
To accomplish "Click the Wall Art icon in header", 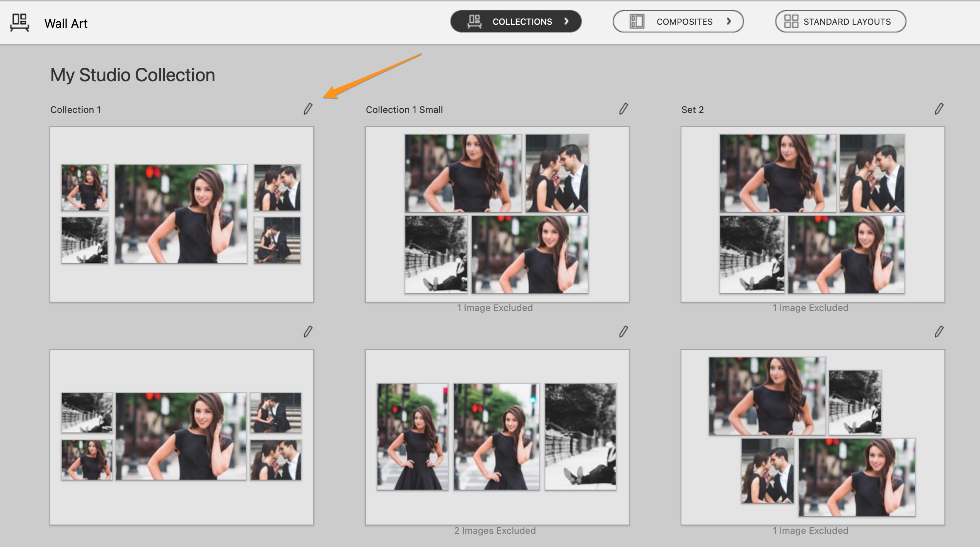I will click(19, 22).
